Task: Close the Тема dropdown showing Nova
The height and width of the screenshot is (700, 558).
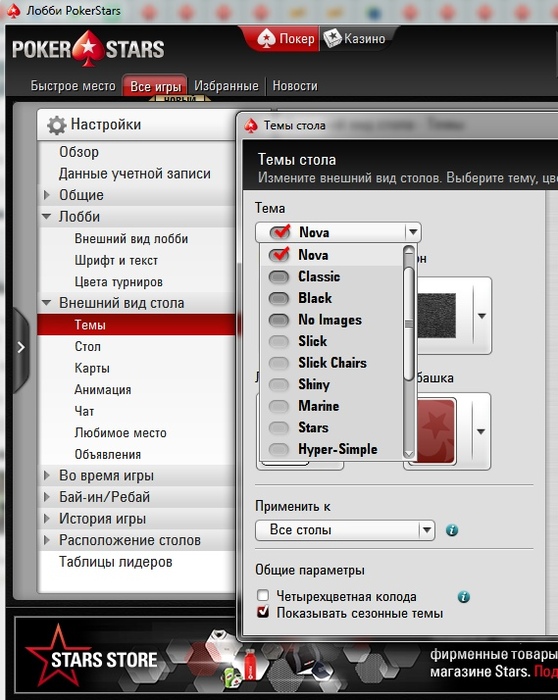Action: coord(338,232)
